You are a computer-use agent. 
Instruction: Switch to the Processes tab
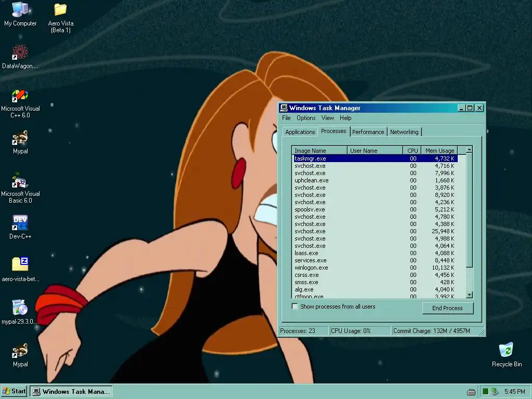point(334,131)
